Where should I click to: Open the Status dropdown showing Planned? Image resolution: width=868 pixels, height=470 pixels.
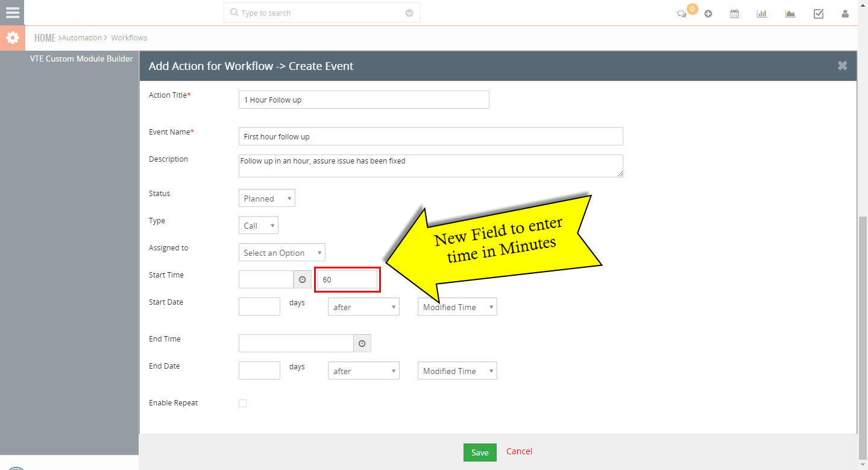267,198
